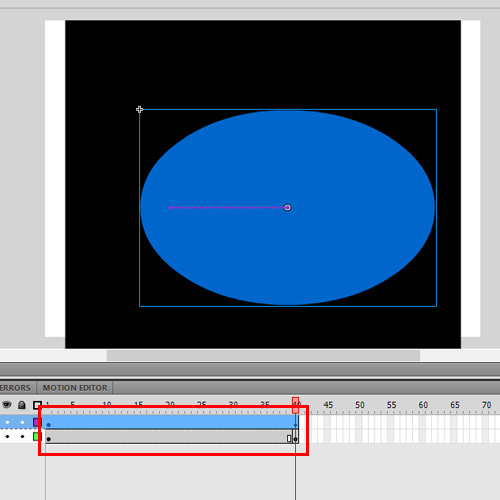
Task: Click the outline square icon above the layers
Action: click(37, 405)
